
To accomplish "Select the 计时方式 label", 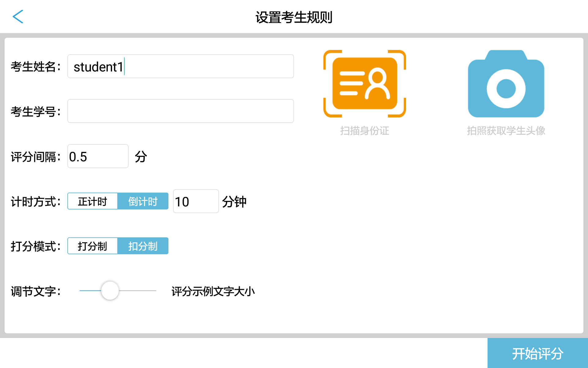I will click(35, 201).
